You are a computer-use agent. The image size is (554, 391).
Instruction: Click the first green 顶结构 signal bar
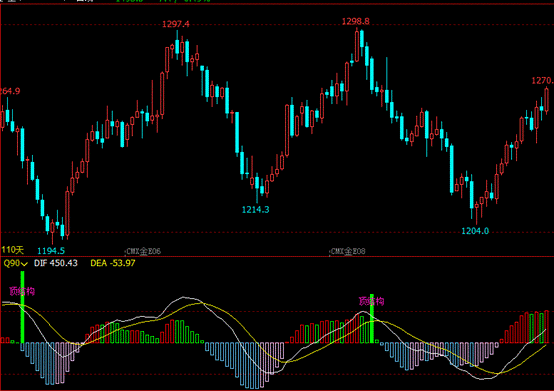point(22,307)
